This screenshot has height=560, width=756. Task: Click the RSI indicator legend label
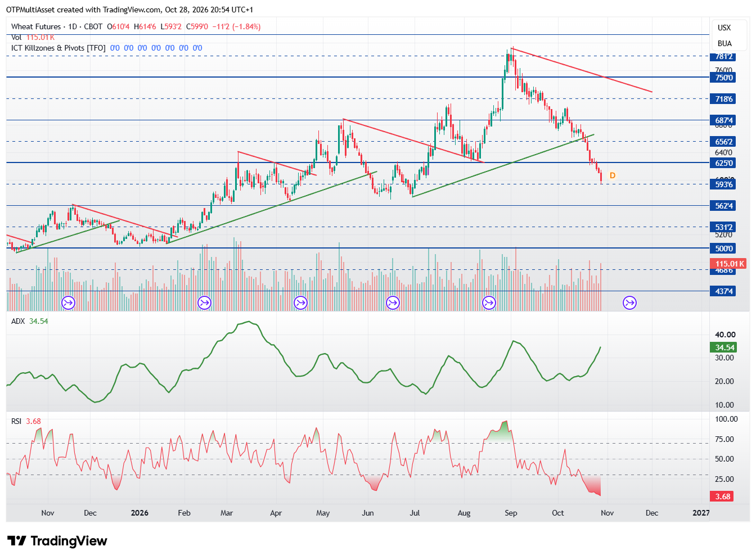point(16,421)
